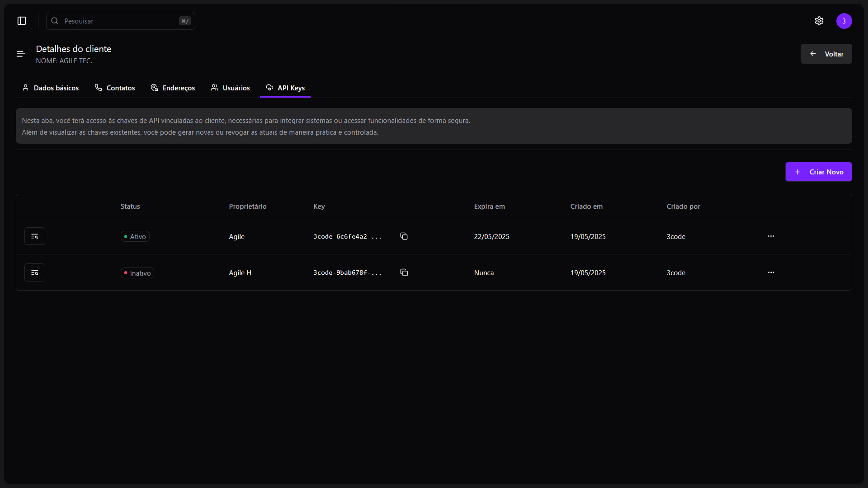The width and height of the screenshot is (868, 488).
Task: Select the Usuários tab
Action: (x=230, y=88)
